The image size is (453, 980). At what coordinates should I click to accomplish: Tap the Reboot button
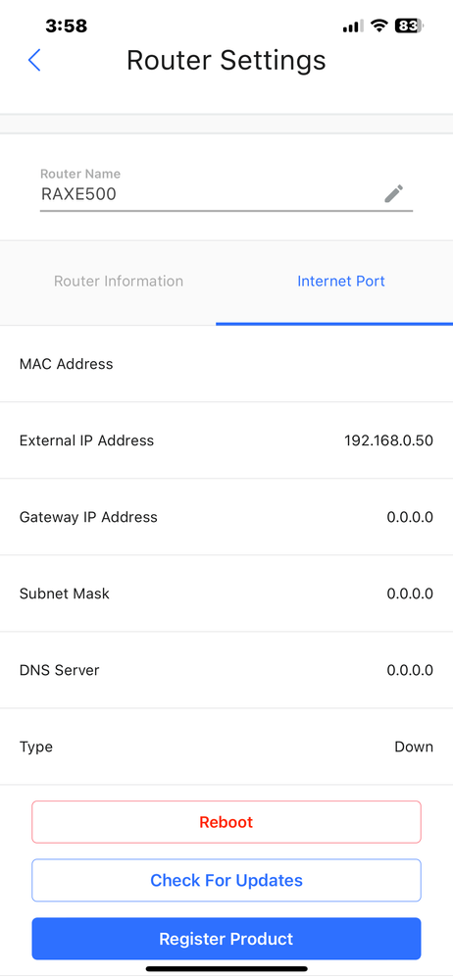(226, 822)
